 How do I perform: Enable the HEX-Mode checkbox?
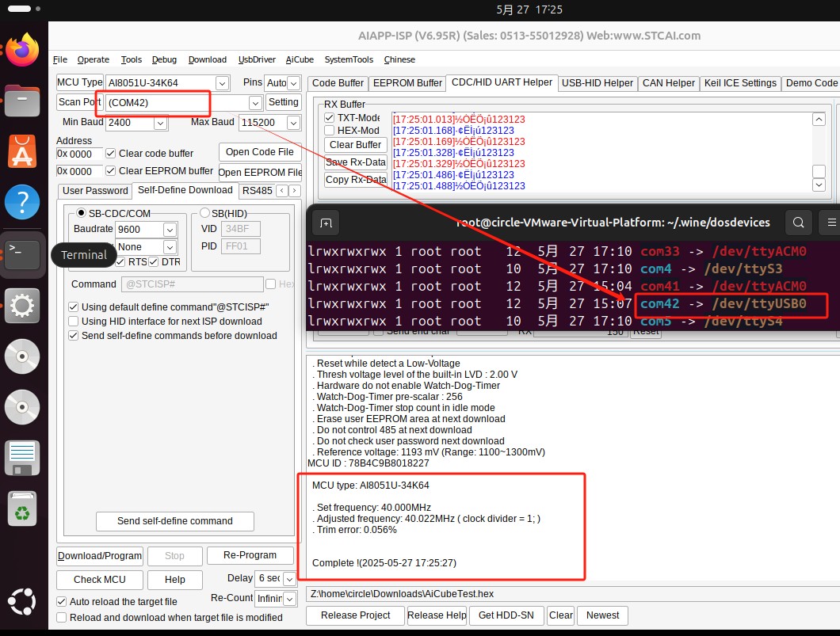tap(330, 130)
